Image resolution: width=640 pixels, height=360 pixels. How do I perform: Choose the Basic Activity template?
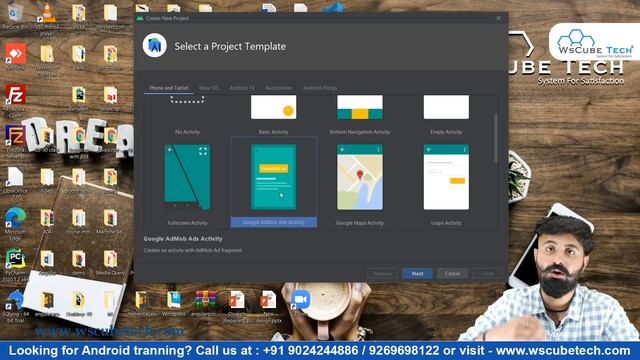pos(273,114)
